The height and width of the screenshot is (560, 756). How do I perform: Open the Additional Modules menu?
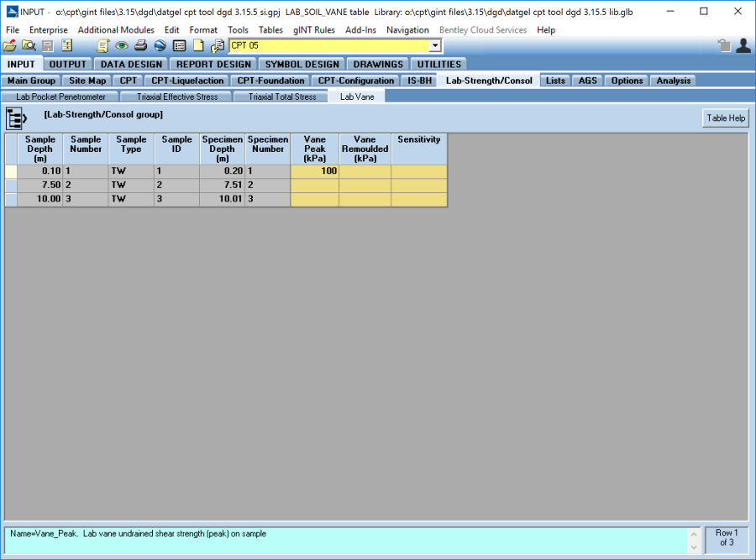coord(116,29)
